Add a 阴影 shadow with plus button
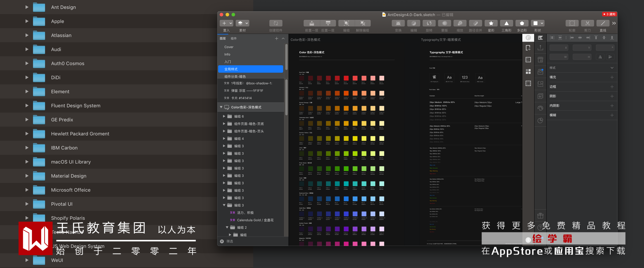Image resolution: width=644 pixels, height=268 pixels. (612, 96)
